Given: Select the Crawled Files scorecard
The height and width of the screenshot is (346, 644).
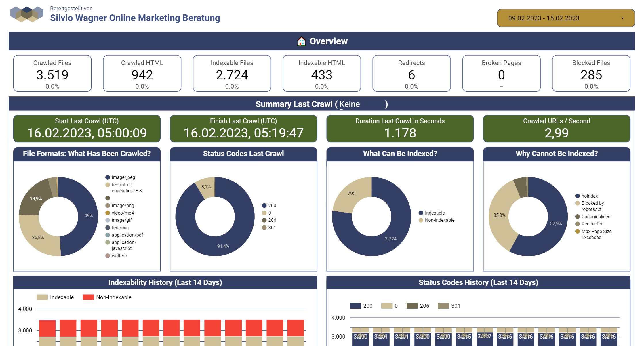Looking at the screenshot, I should coord(52,73).
